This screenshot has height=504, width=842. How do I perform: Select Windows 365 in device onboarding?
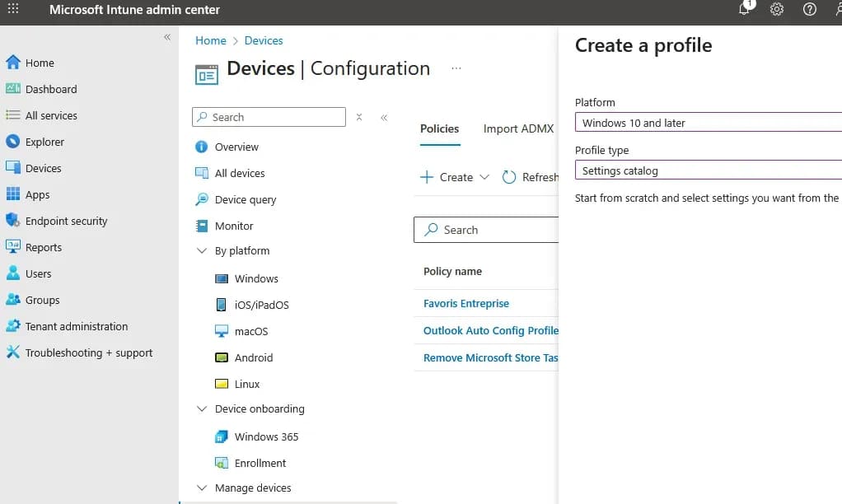(266, 436)
